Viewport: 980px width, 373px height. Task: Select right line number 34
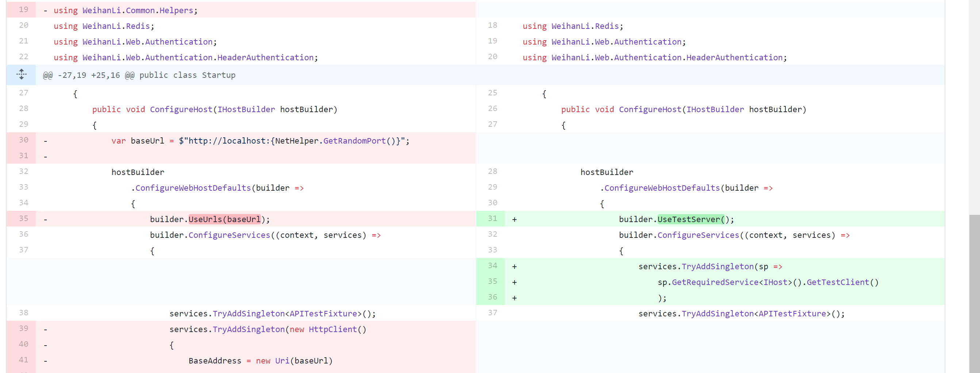click(x=492, y=266)
